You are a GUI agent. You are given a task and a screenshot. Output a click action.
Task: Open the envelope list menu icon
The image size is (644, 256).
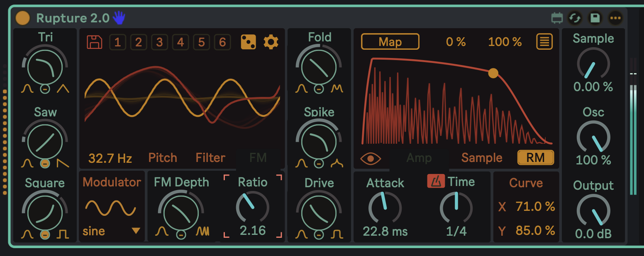pos(544,42)
